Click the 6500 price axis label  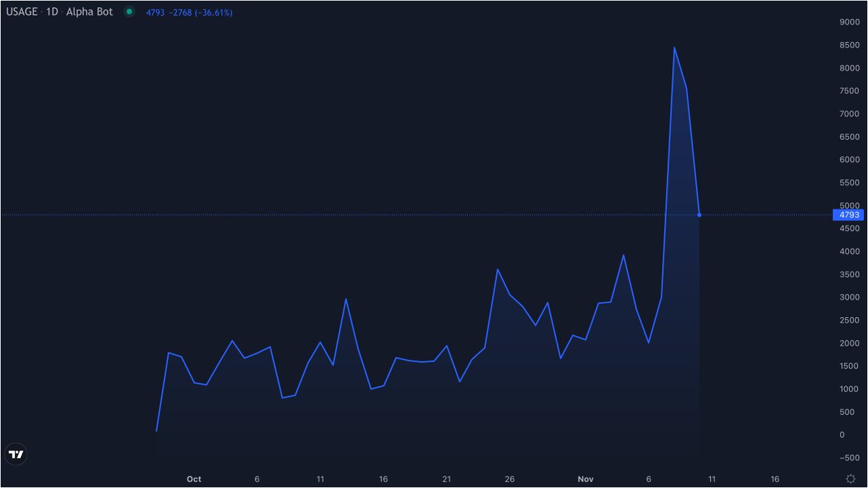point(849,137)
